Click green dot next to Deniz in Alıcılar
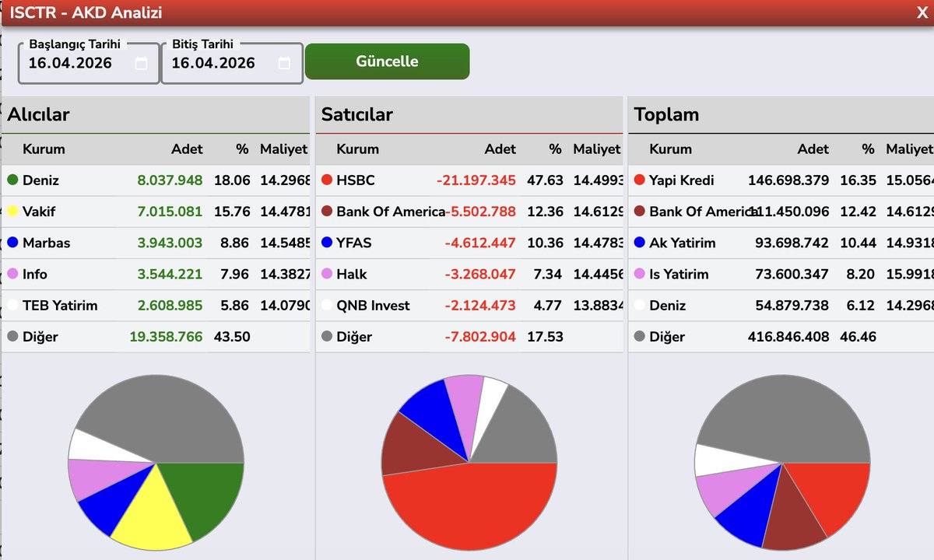 [12, 180]
